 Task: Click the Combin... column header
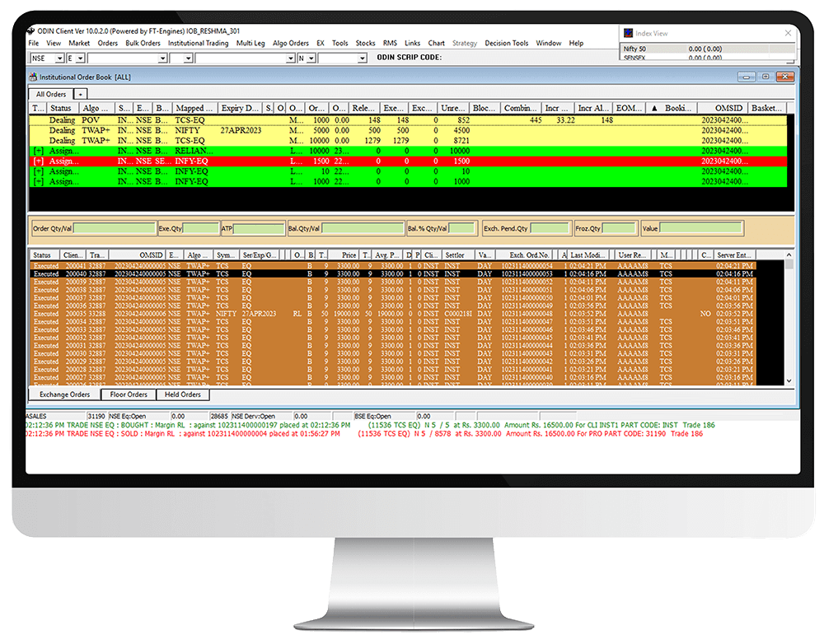click(x=520, y=108)
